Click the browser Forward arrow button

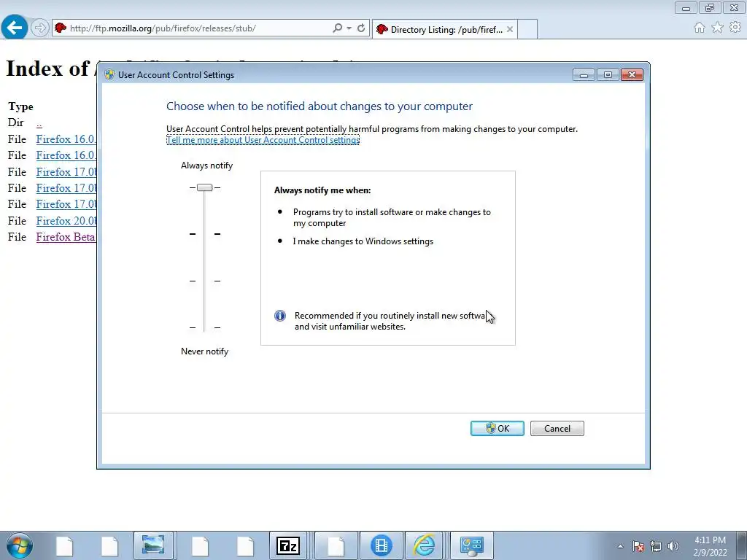(40, 28)
